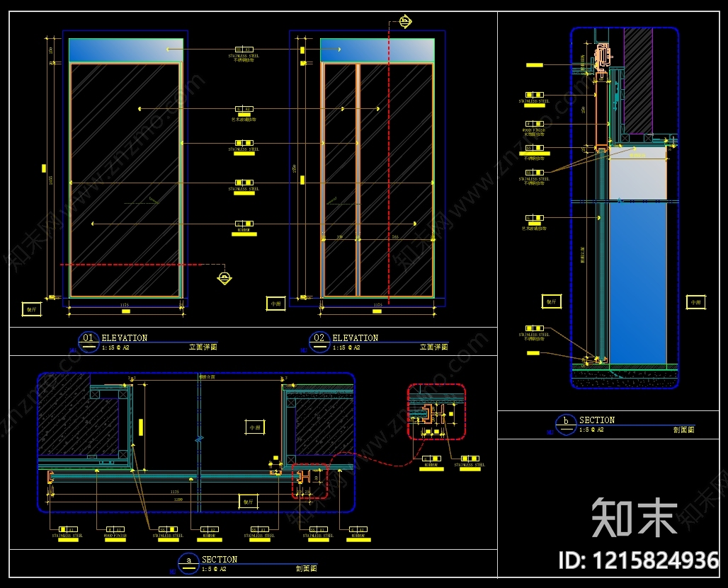Select the 中厨 room tag beside elevation 02
This screenshot has height=588, width=728.
pyautogui.click(x=275, y=304)
